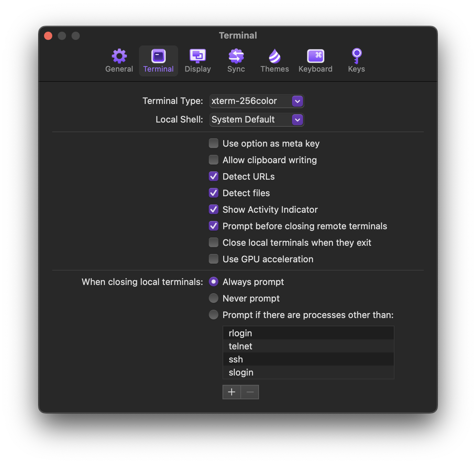This screenshot has height=464, width=476.
Task: Enable Use GPU acceleration
Action: pyautogui.click(x=214, y=259)
